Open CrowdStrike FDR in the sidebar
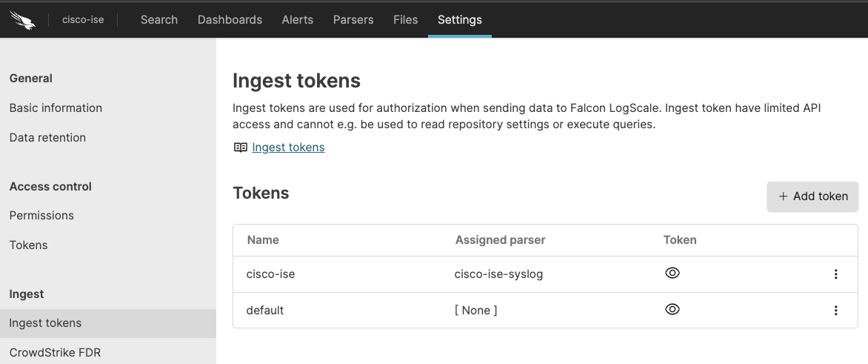 point(55,352)
